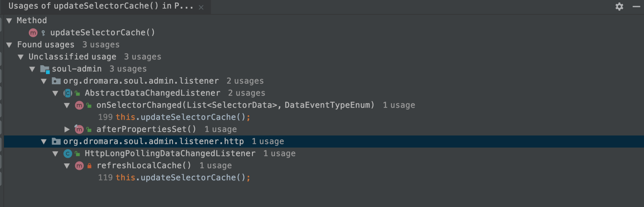Viewport: 644px width, 207px height.
Task: Collapse the Unclassified usage group
Action: (x=21, y=57)
